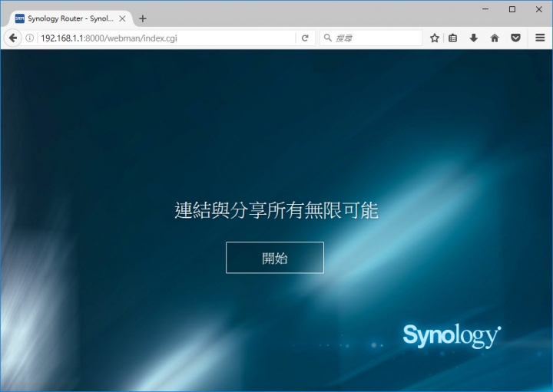The height and width of the screenshot is (392, 553).
Task: Click the search magnifier icon
Action: (x=328, y=38)
